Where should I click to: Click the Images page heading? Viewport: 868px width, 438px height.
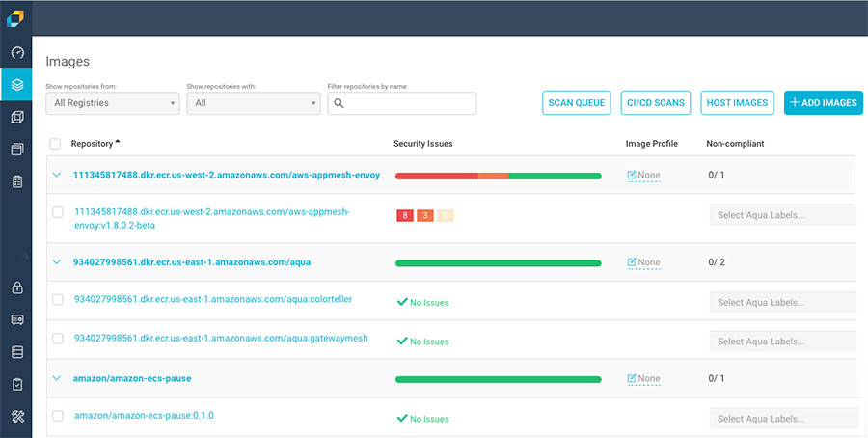tap(68, 62)
